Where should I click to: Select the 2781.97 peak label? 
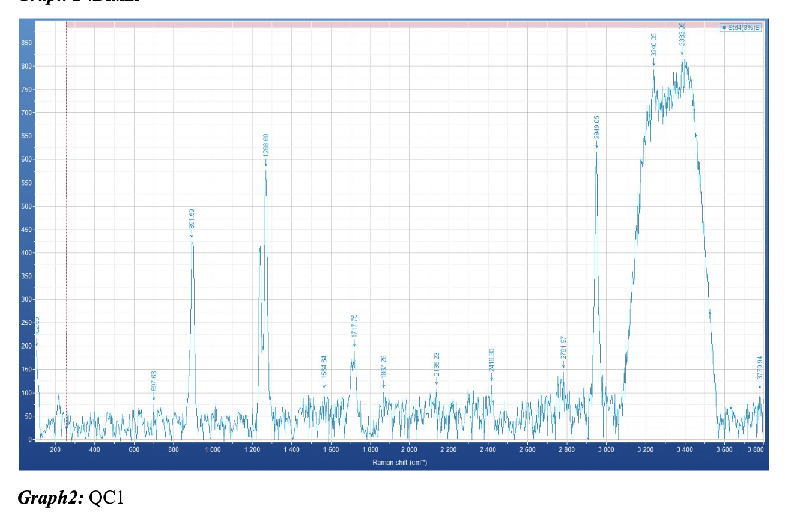(x=563, y=347)
